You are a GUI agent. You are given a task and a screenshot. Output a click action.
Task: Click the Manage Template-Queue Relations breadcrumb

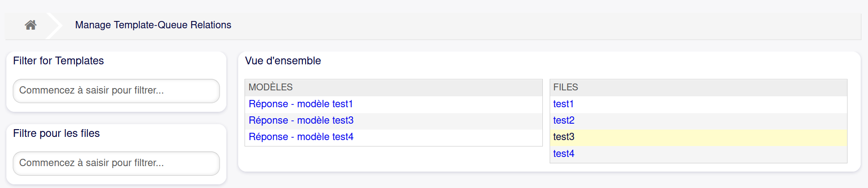pos(153,25)
